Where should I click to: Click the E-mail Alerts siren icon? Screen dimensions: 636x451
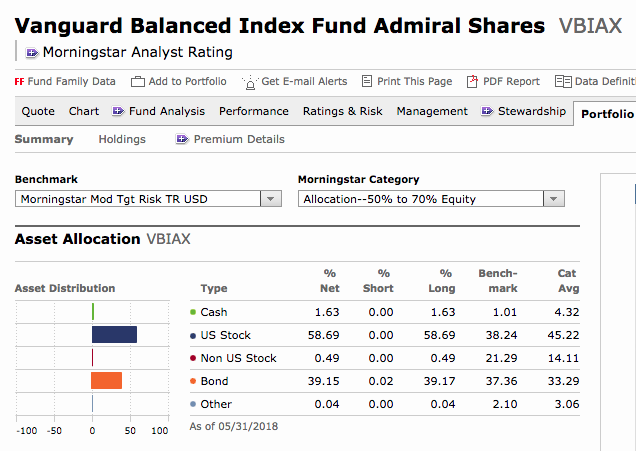tap(250, 82)
